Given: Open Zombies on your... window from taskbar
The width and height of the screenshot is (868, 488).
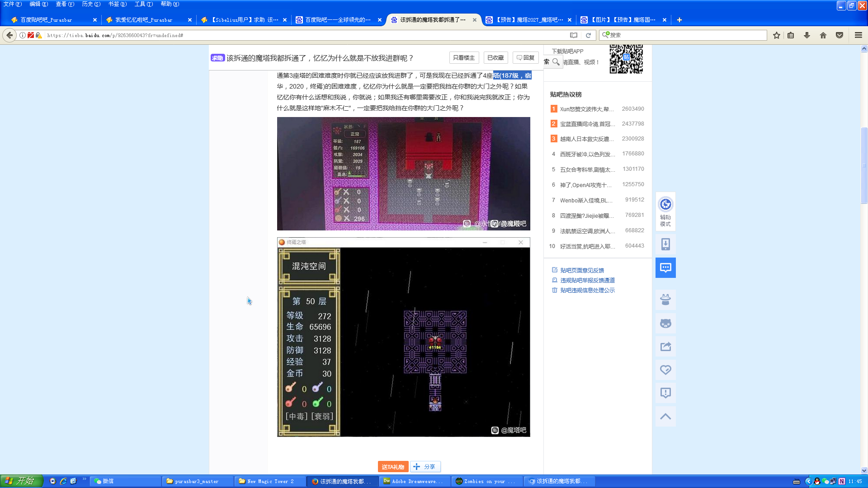Looking at the screenshot, I should [488, 481].
